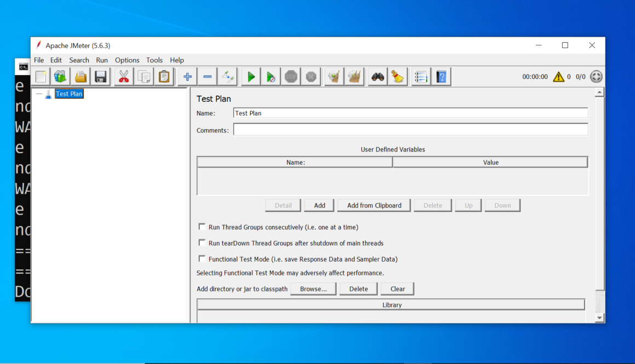Viewport: 635px width, 364px height.
Task: Open the Run menu
Action: click(x=102, y=60)
